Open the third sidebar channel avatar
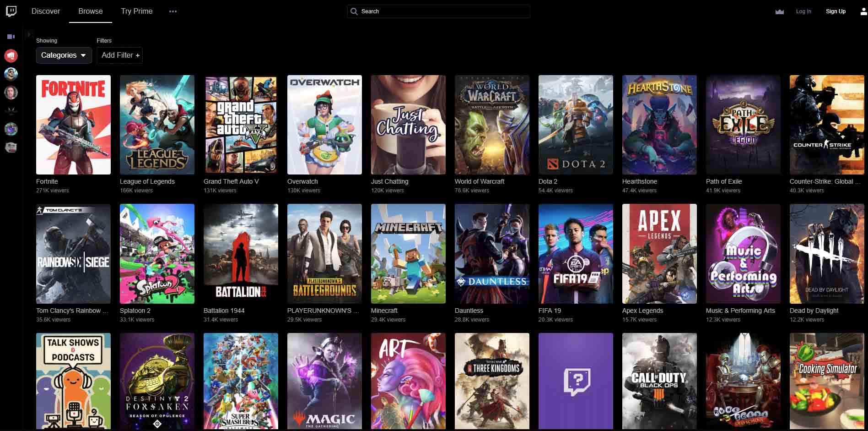This screenshot has height=431, width=868. click(11, 93)
